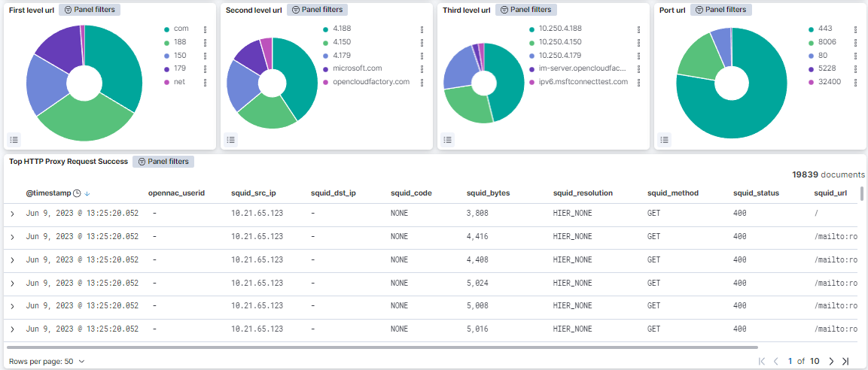Viewport: 868px width, 370px height.
Task: Select the large teal slice in Port url pie
Action: click(753, 113)
